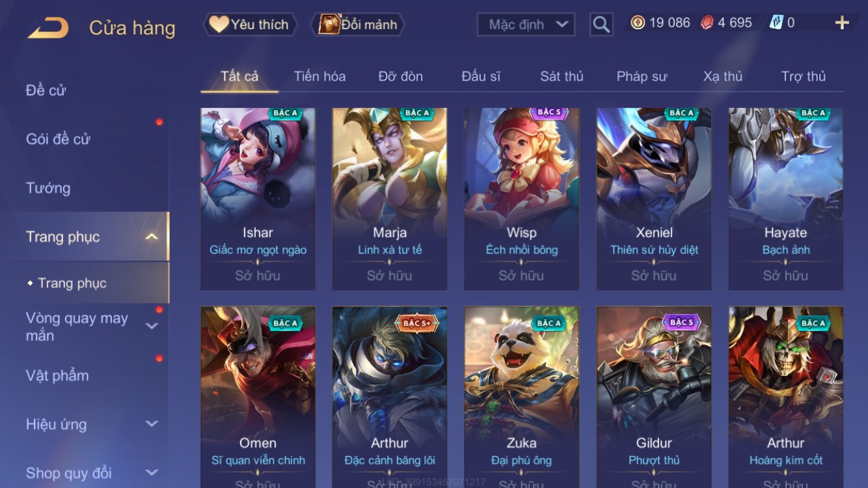Open Yêu thích heart favorites
Viewport: 868px width, 488px height.
250,25
